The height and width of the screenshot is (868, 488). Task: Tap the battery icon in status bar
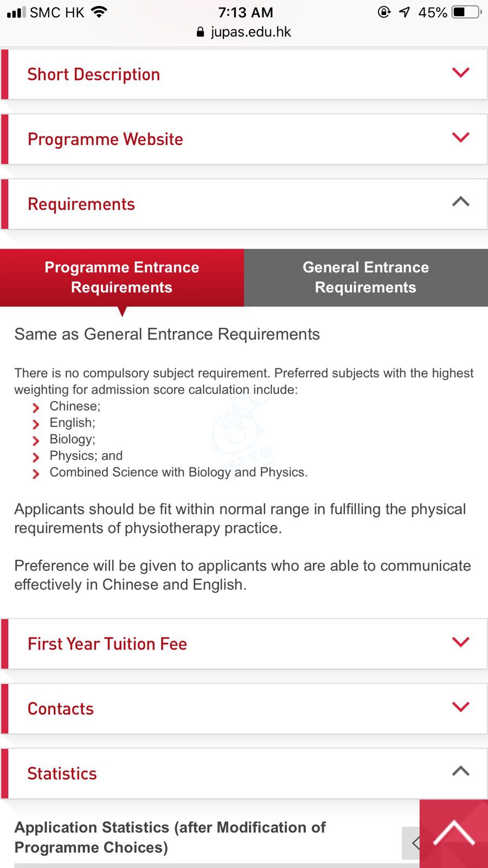pos(466,12)
